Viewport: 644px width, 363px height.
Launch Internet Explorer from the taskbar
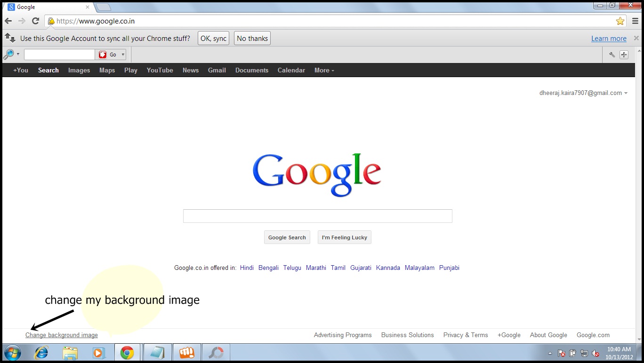41,353
